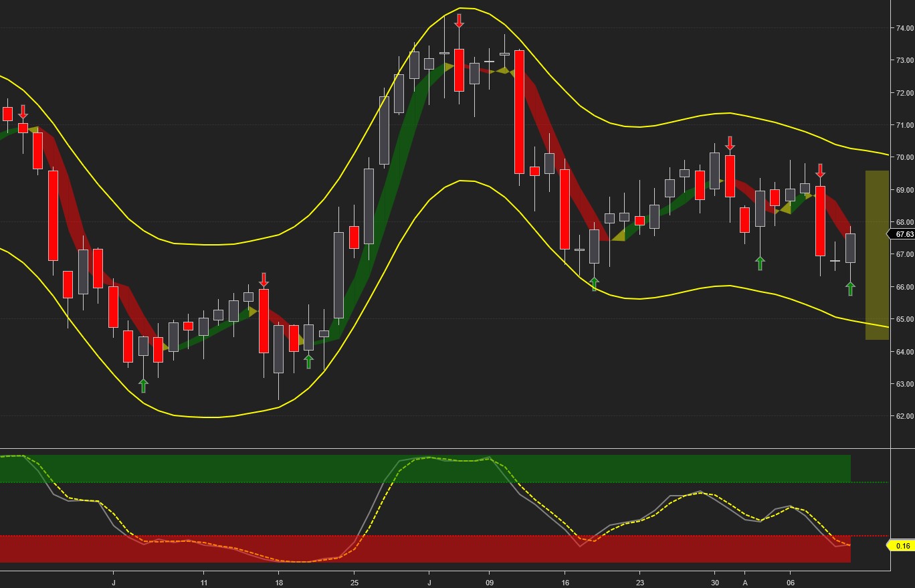Viewport: 915px width, 588px height.
Task: Click the 63.00 price axis label
Action: pos(905,384)
